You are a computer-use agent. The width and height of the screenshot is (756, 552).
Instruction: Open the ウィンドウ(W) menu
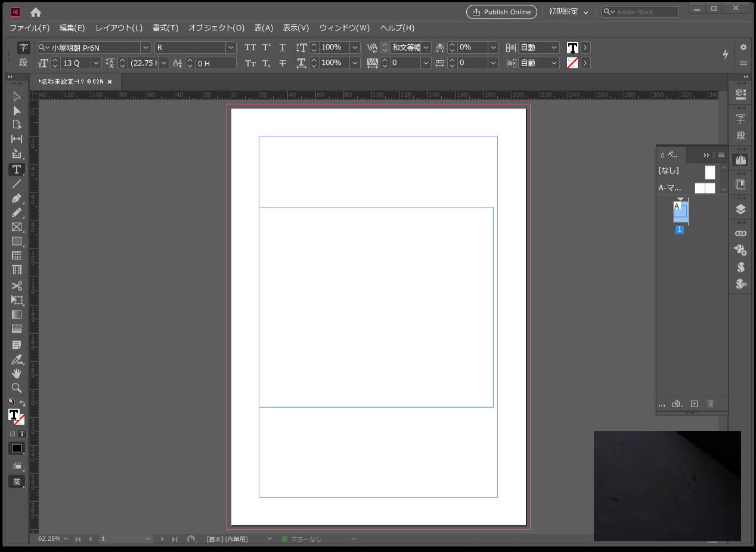click(x=345, y=28)
